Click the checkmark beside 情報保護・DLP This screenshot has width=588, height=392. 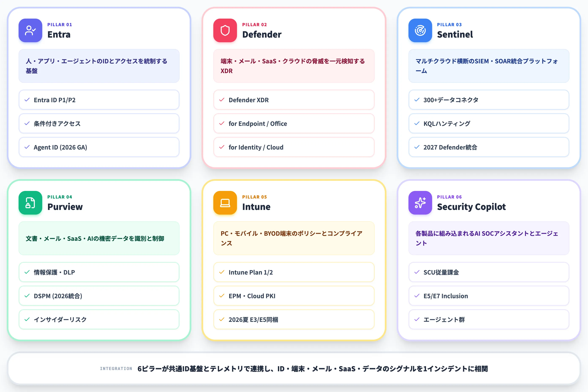(x=27, y=272)
